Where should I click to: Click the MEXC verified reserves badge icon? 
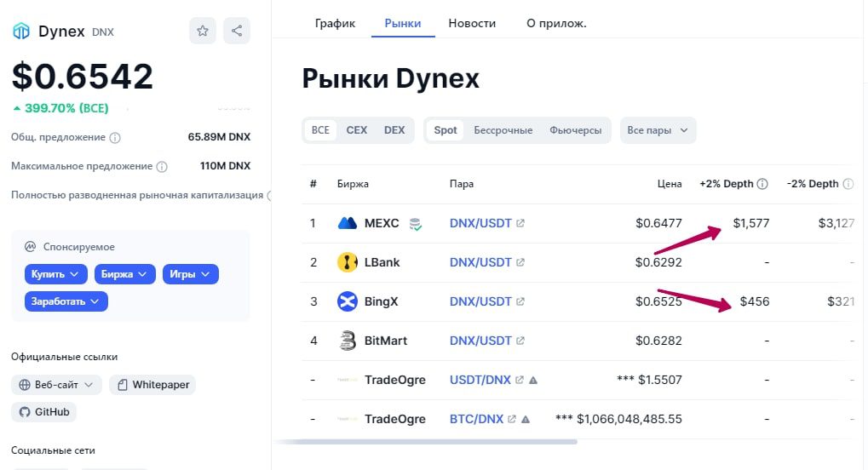click(415, 224)
